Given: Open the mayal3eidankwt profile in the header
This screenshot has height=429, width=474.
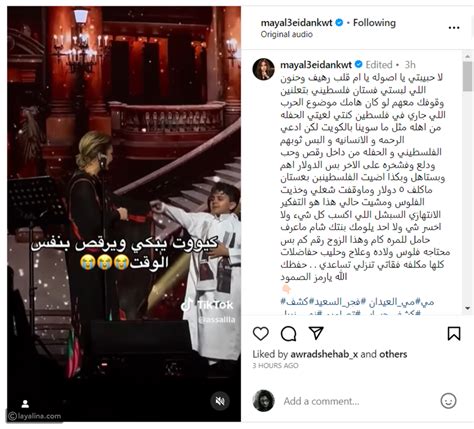Looking at the screenshot, I should click(296, 23).
